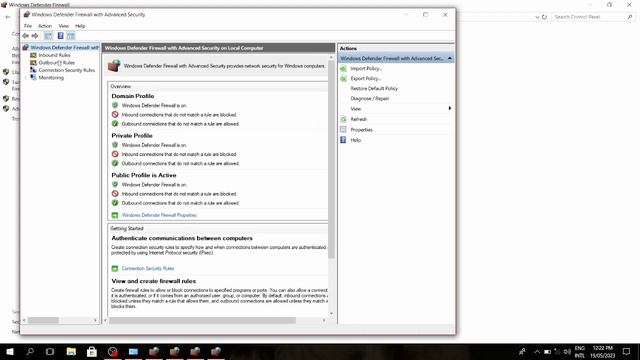Click the Import Policy icon
The width and height of the screenshot is (640, 360).
coord(343,69)
